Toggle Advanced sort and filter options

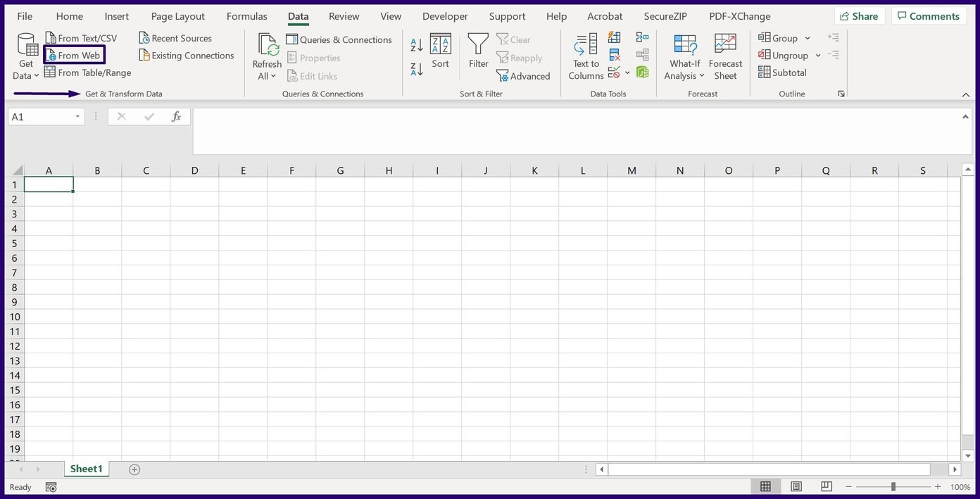[x=524, y=75]
